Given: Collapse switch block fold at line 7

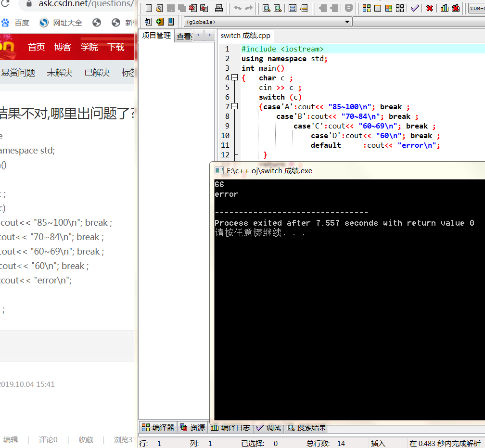Looking at the screenshot, I should [235, 106].
